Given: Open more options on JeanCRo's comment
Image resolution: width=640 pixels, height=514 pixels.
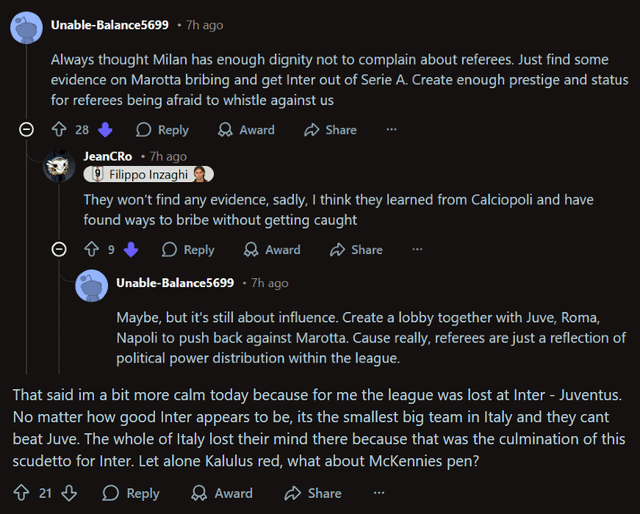Looking at the screenshot, I should pos(417,249).
